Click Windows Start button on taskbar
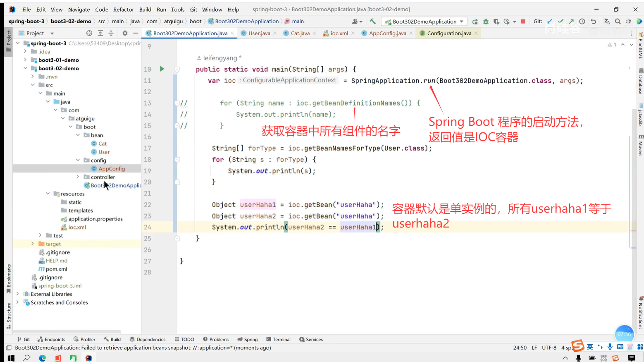Viewport: 644px width, 362px height. point(11,358)
